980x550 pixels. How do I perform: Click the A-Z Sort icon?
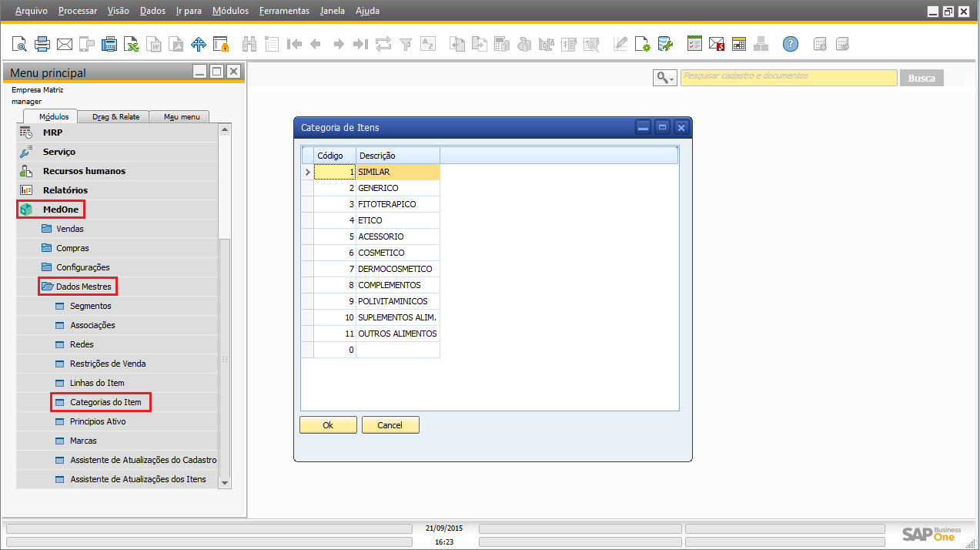tap(427, 44)
